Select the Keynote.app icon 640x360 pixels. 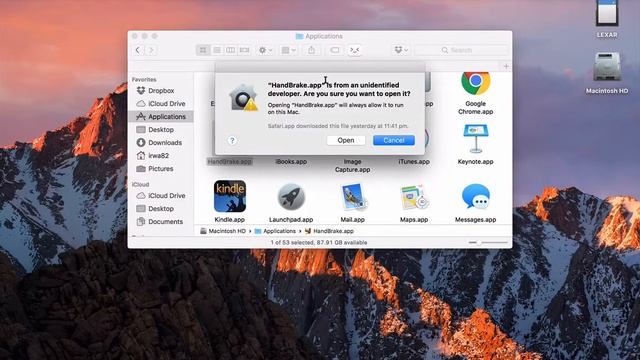(x=476, y=139)
